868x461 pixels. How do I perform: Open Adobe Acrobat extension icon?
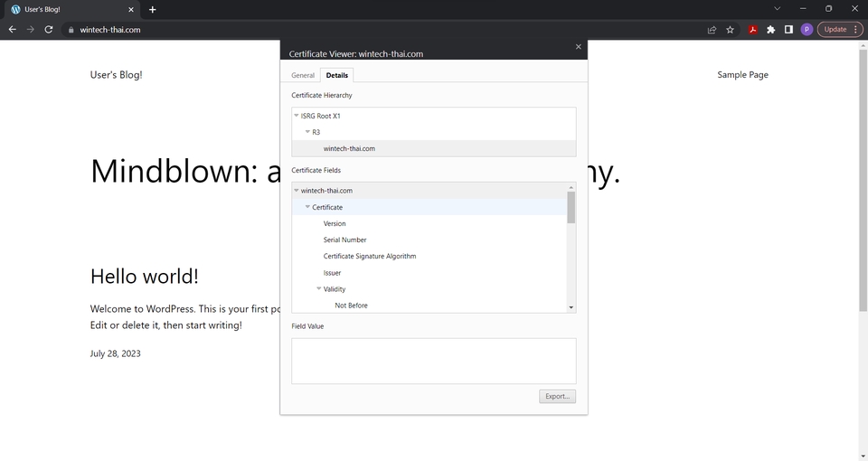coord(753,30)
